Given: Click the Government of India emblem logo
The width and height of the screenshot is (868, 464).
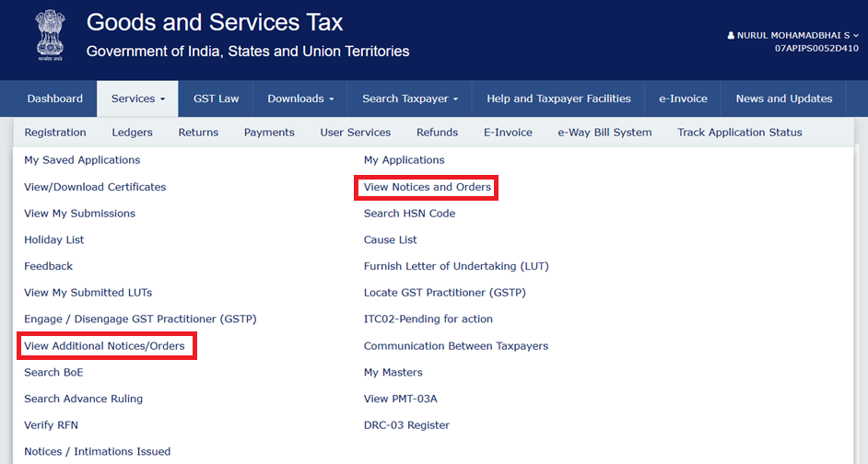Looking at the screenshot, I should click(x=43, y=35).
